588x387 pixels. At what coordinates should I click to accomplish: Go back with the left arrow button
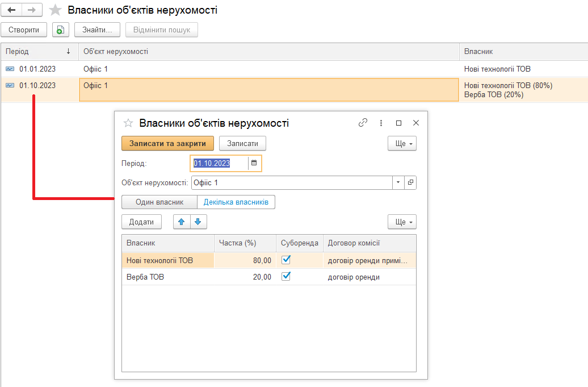pos(11,10)
